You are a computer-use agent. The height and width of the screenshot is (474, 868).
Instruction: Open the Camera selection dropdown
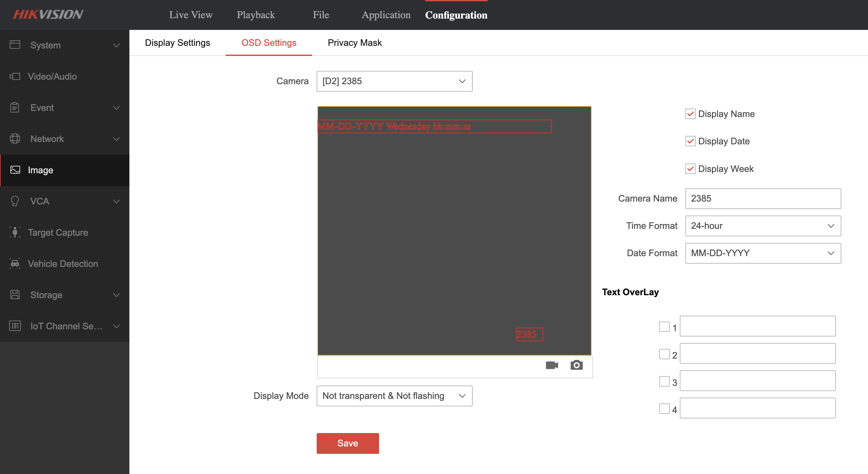point(394,81)
